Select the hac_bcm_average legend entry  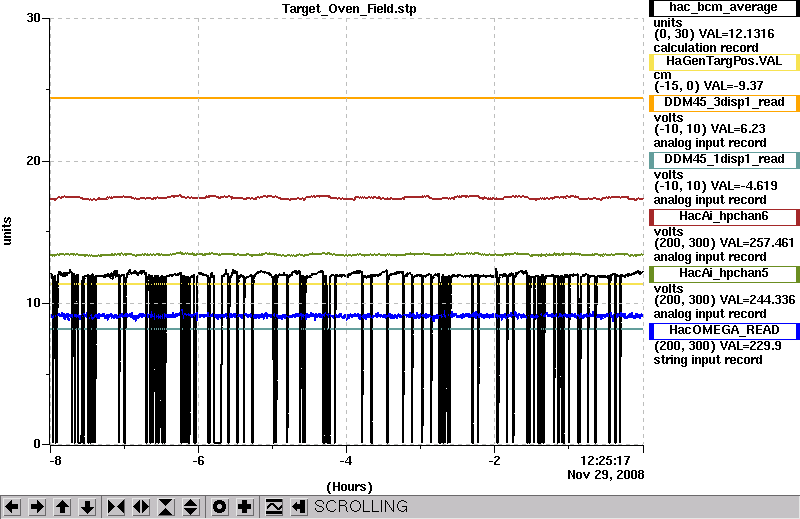click(x=723, y=8)
